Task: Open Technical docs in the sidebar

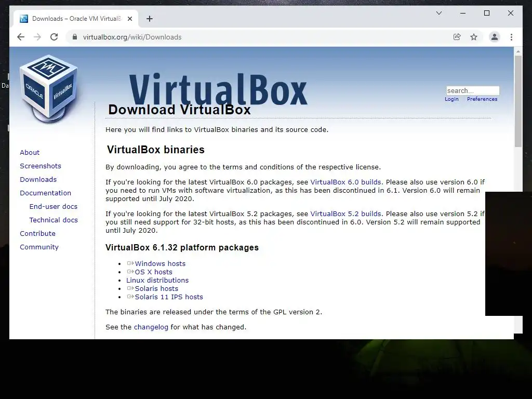Action: pos(54,220)
